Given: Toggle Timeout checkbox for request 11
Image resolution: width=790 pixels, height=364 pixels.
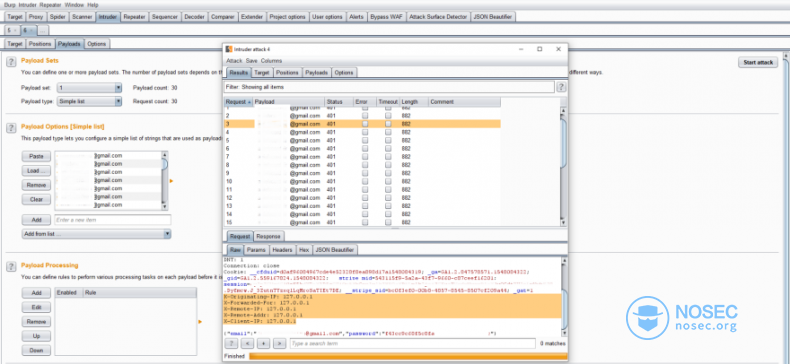Looking at the screenshot, I should pos(388,190).
